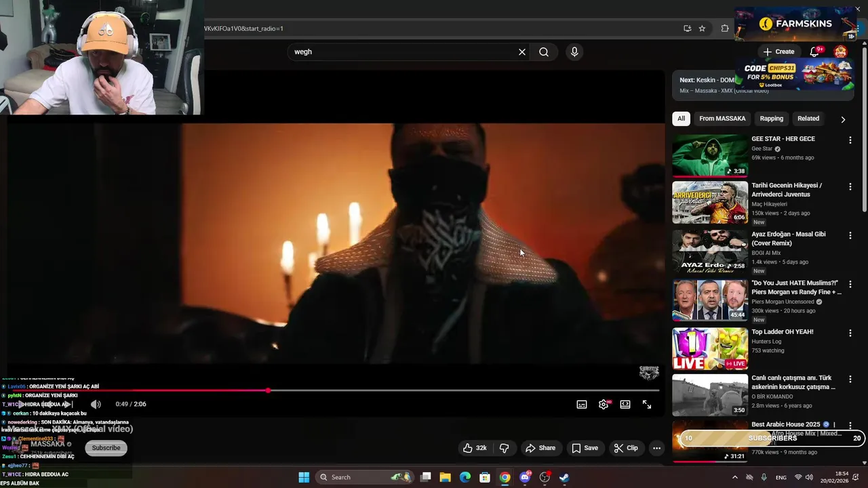The width and height of the screenshot is (868, 488).
Task: Open the YouTube account avatar menu
Action: point(840,52)
